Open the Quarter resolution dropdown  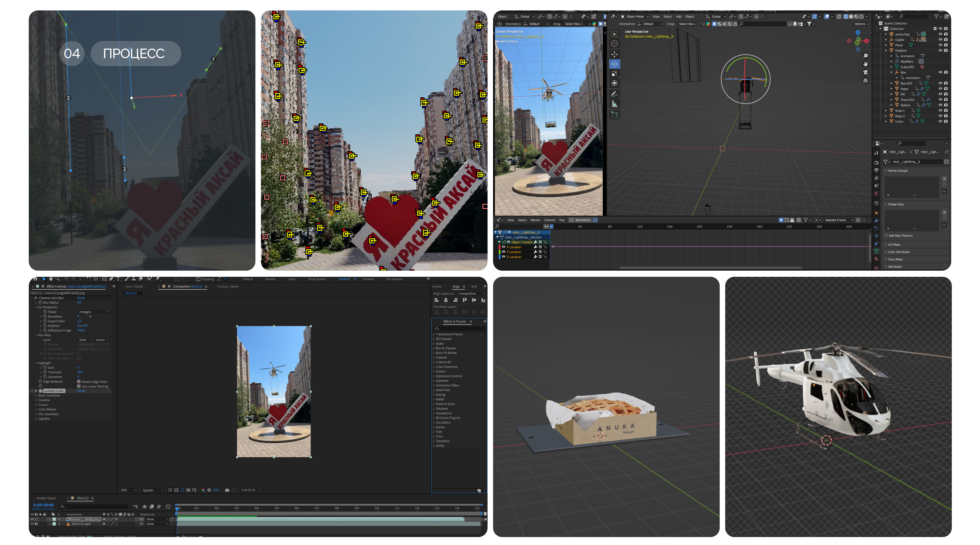[x=153, y=490]
